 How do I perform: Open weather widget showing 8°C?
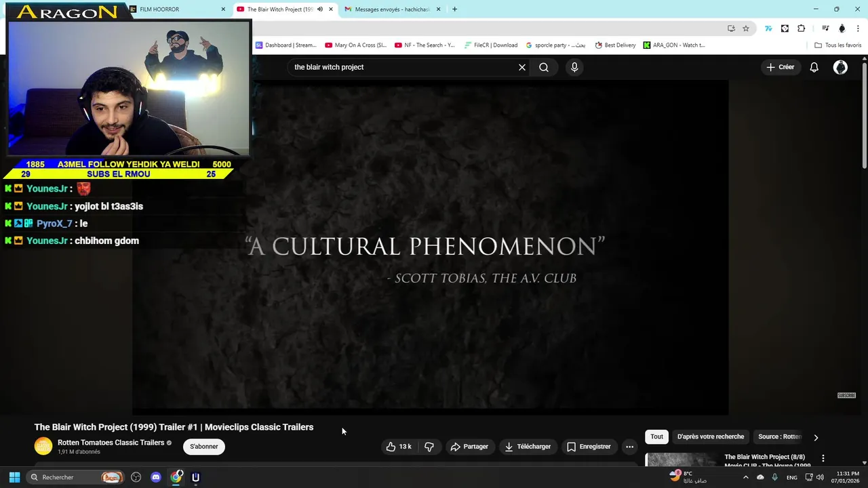pos(688,477)
